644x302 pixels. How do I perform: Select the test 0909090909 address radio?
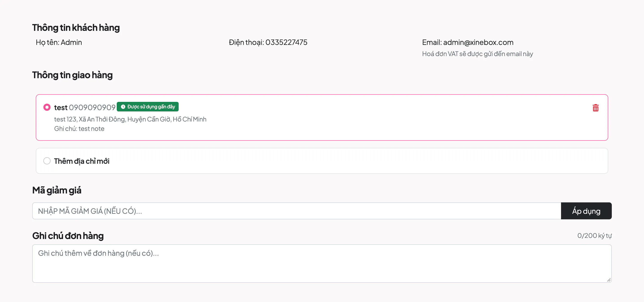click(47, 107)
